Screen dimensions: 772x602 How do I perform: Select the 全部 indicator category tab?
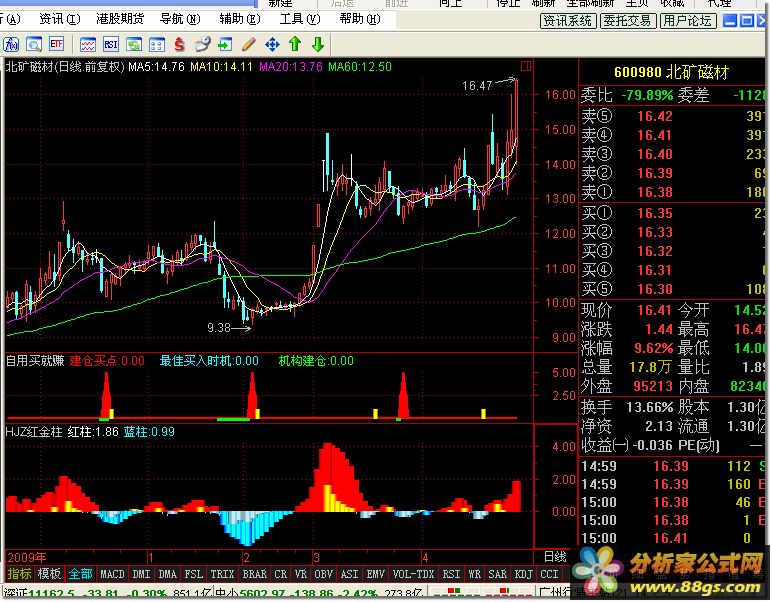(80, 574)
